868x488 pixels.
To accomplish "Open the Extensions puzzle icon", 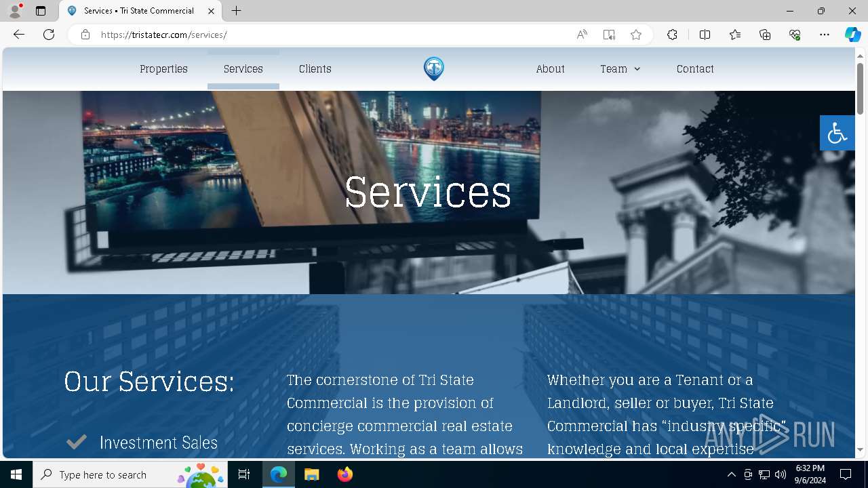I will (x=672, y=35).
